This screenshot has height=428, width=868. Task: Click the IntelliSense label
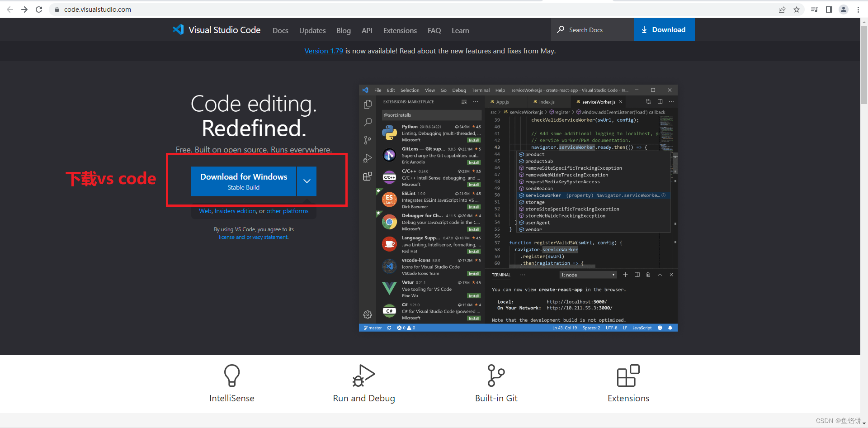(232, 398)
